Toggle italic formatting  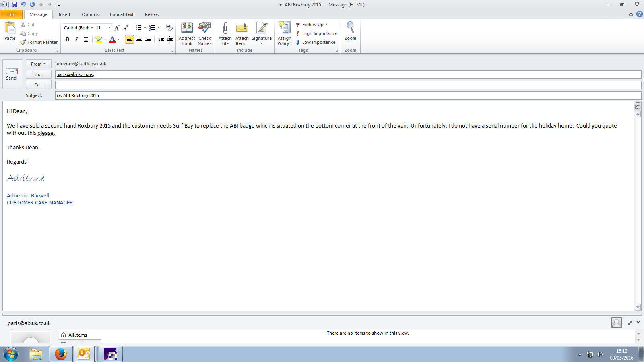click(76, 39)
